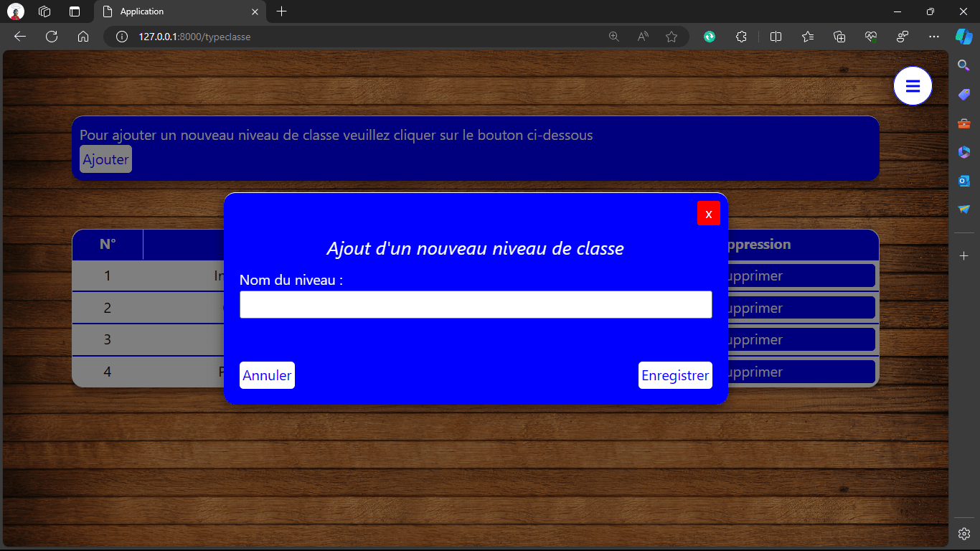Reload the page with the refresh icon
The image size is (980, 551).
(x=52, y=37)
